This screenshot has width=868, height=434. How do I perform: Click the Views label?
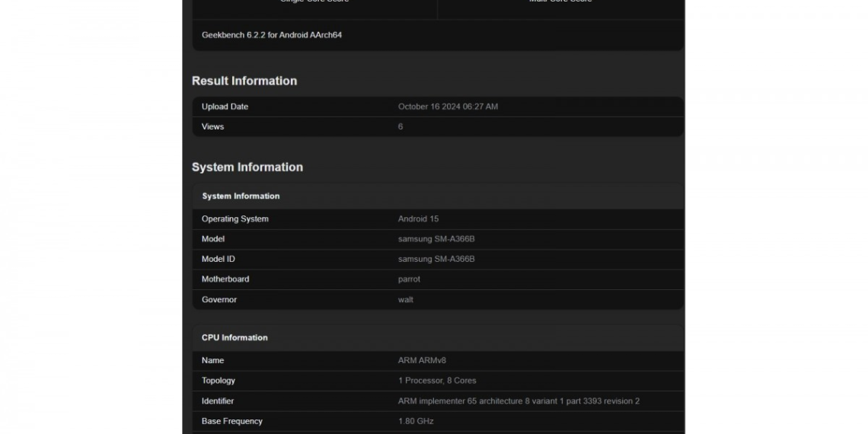pyautogui.click(x=212, y=126)
